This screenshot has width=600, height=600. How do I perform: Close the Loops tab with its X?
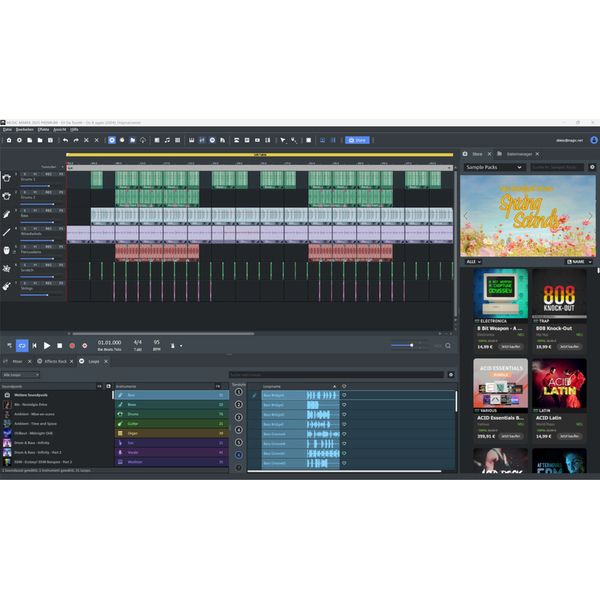point(106,362)
